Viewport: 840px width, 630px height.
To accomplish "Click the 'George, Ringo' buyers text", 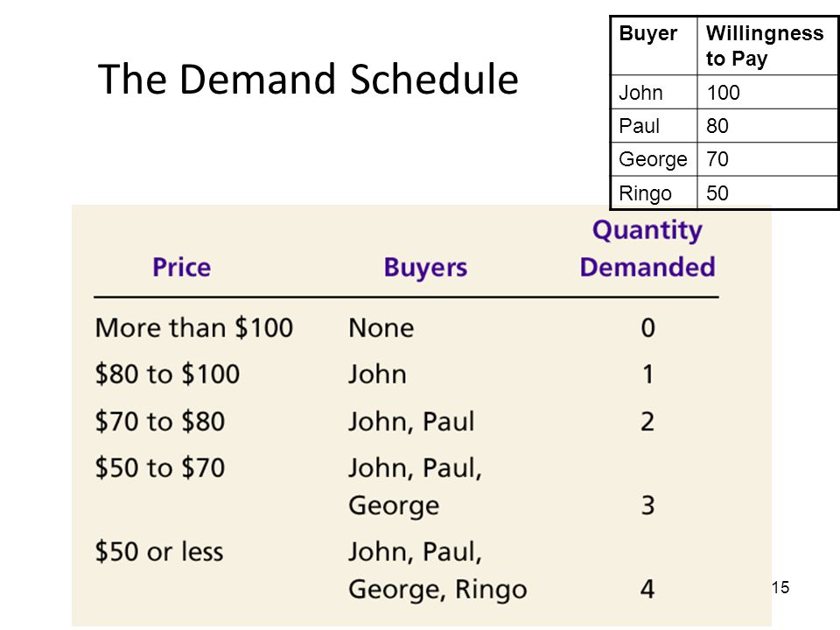I will [x=437, y=590].
